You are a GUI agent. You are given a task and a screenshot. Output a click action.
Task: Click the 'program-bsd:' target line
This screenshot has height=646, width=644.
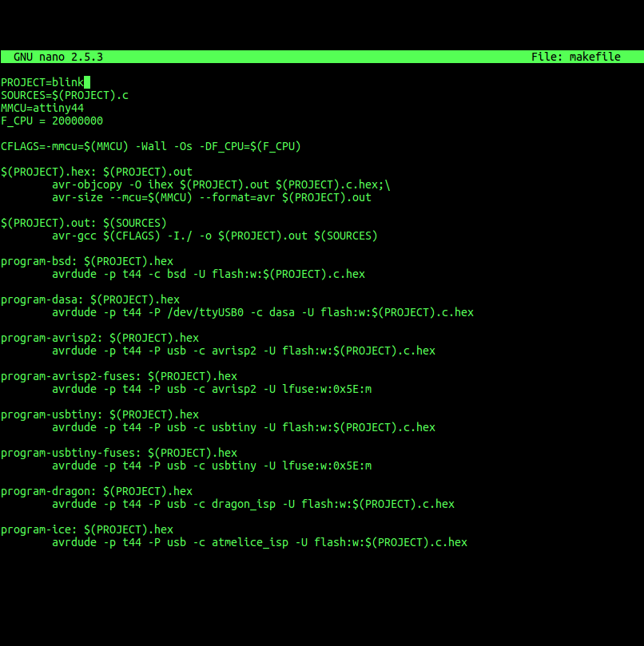(87, 261)
